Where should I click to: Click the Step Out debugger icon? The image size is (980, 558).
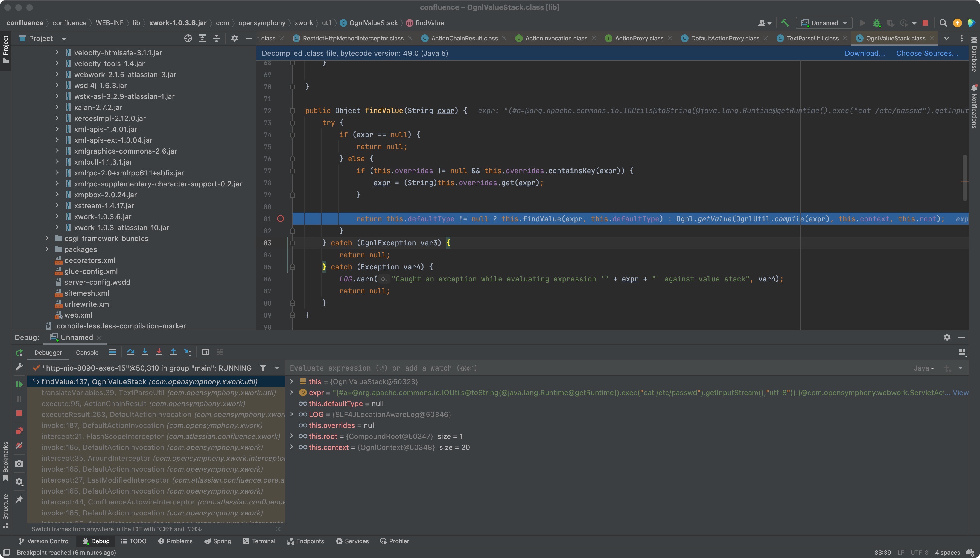[173, 352]
